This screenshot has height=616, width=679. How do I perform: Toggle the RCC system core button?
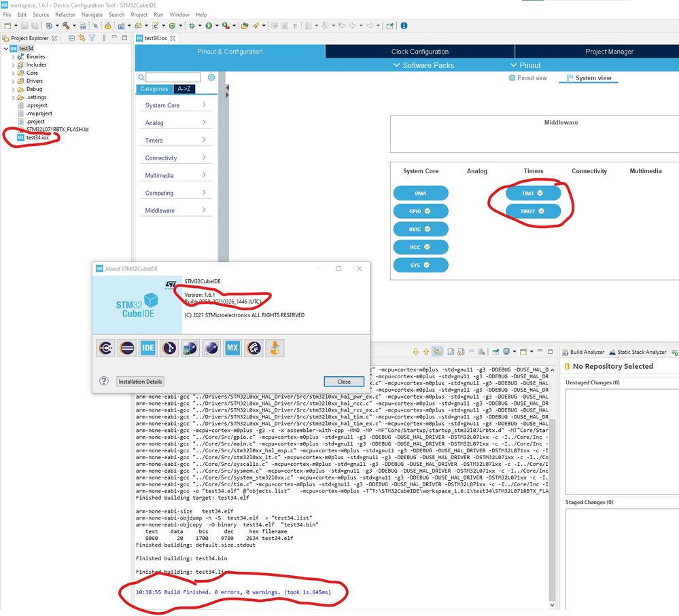click(421, 247)
